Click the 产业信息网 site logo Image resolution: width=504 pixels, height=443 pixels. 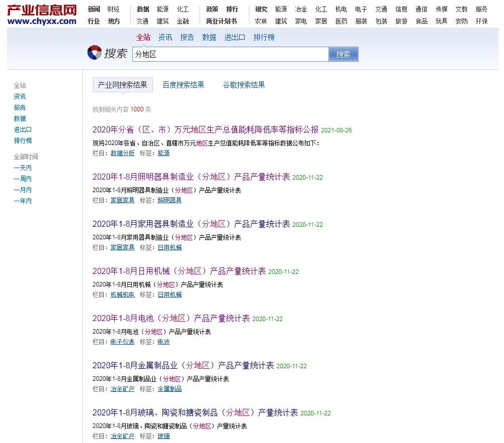click(x=42, y=12)
